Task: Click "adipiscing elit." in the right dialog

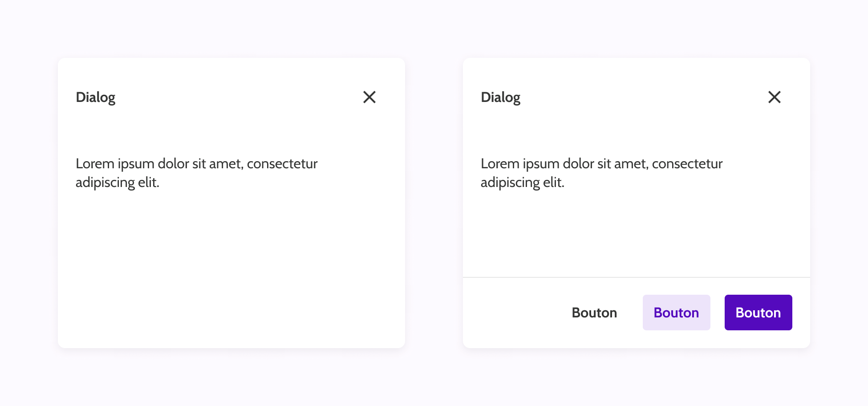Action: (x=523, y=183)
